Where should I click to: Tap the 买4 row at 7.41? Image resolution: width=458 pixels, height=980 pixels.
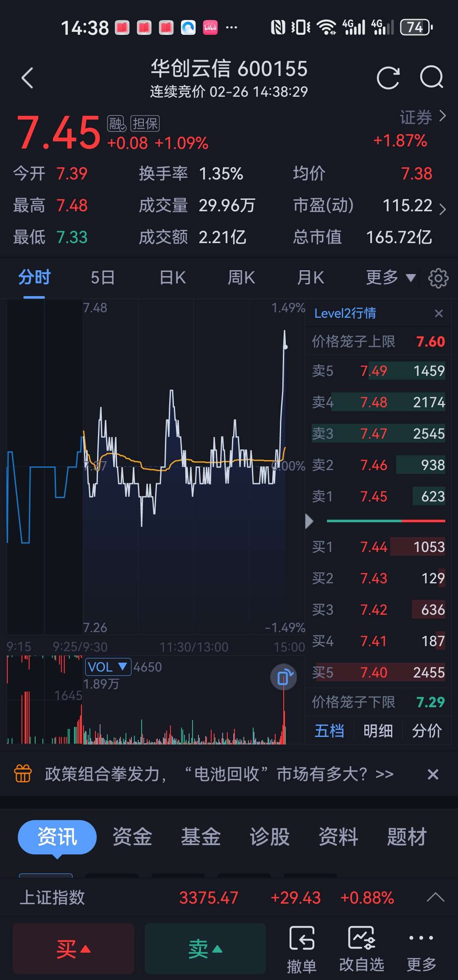point(378,641)
